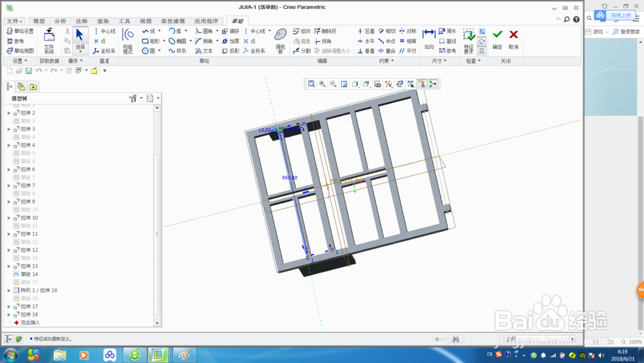The height and width of the screenshot is (363, 644).
Task: Expand the 拉伸 2 tree node
Action: (x=9, y=113)
